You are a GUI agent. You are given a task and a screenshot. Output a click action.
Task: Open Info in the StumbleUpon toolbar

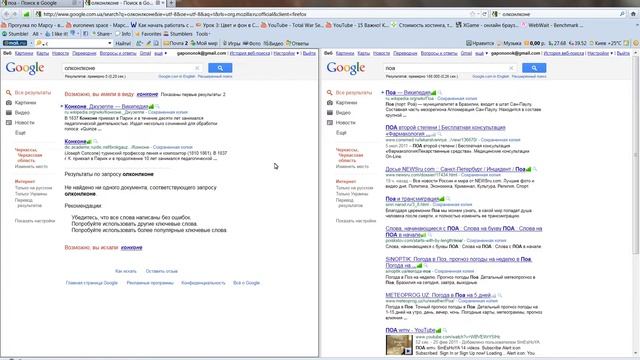pos(123,34)
